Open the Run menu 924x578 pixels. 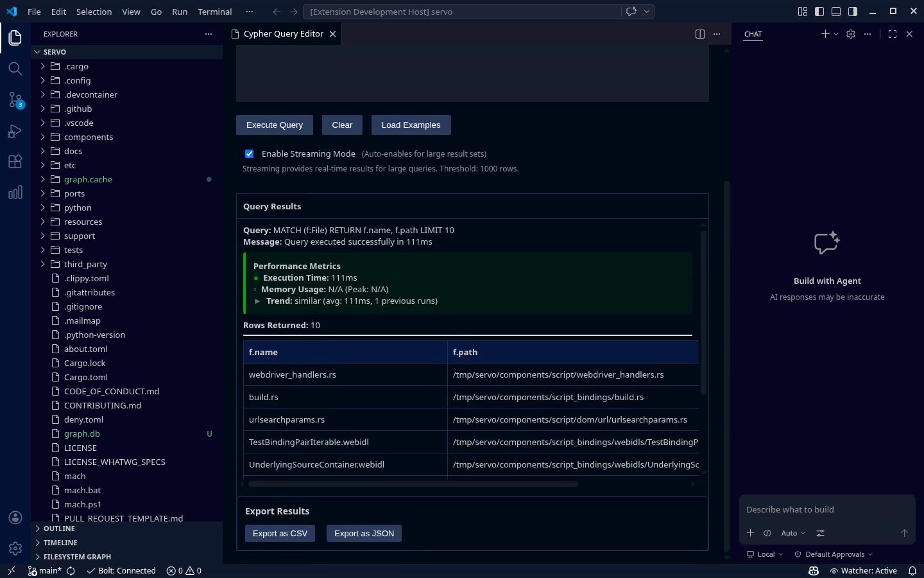(180, 12)
